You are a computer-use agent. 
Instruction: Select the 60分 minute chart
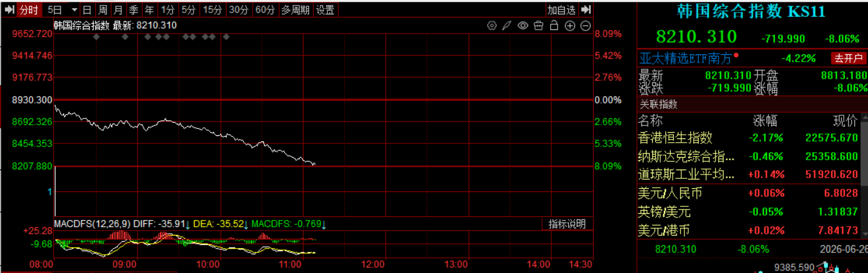(265, 9)
